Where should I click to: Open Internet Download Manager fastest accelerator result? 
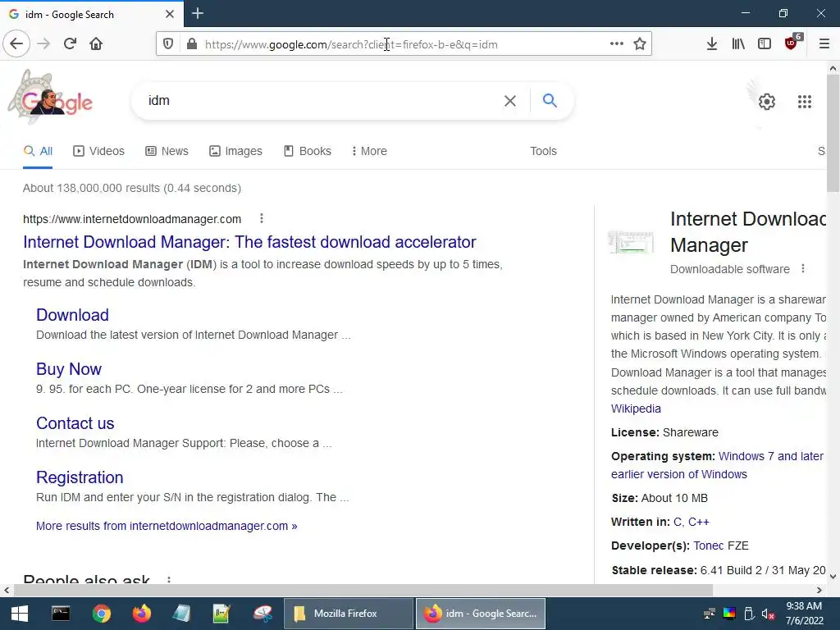(249, 242)
